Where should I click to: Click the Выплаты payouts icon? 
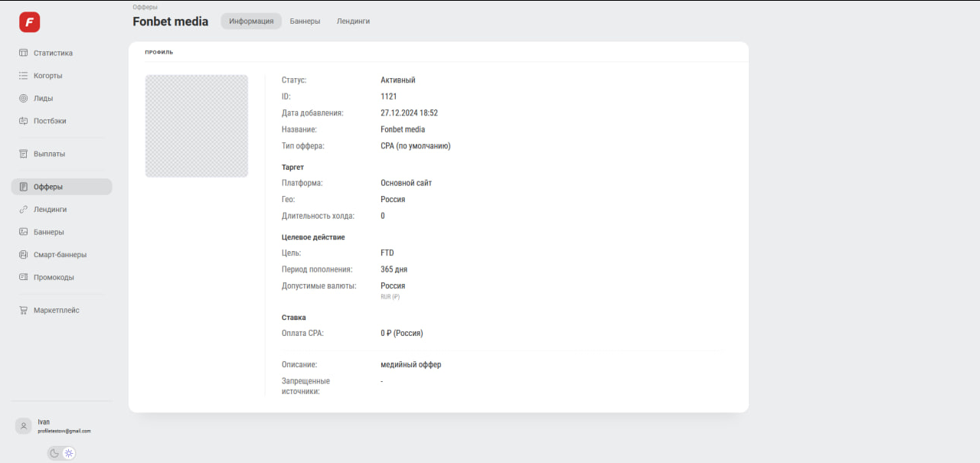(x=24, y=154)
